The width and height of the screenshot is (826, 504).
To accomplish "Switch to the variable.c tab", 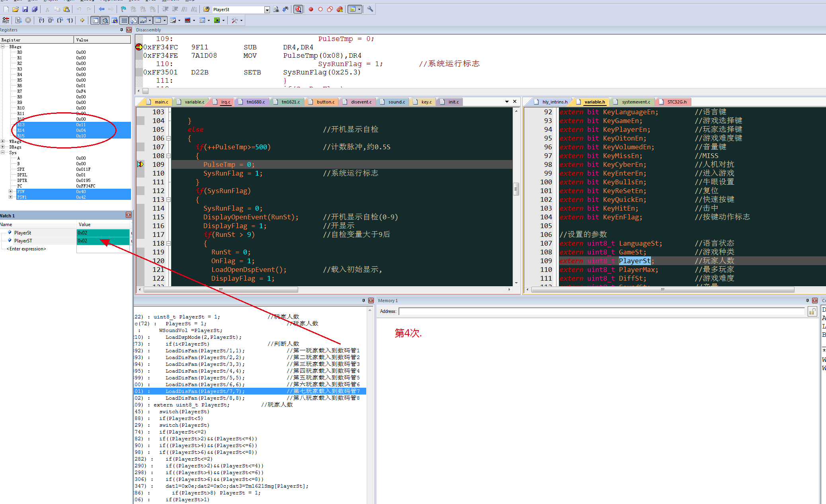I will 191,102.
